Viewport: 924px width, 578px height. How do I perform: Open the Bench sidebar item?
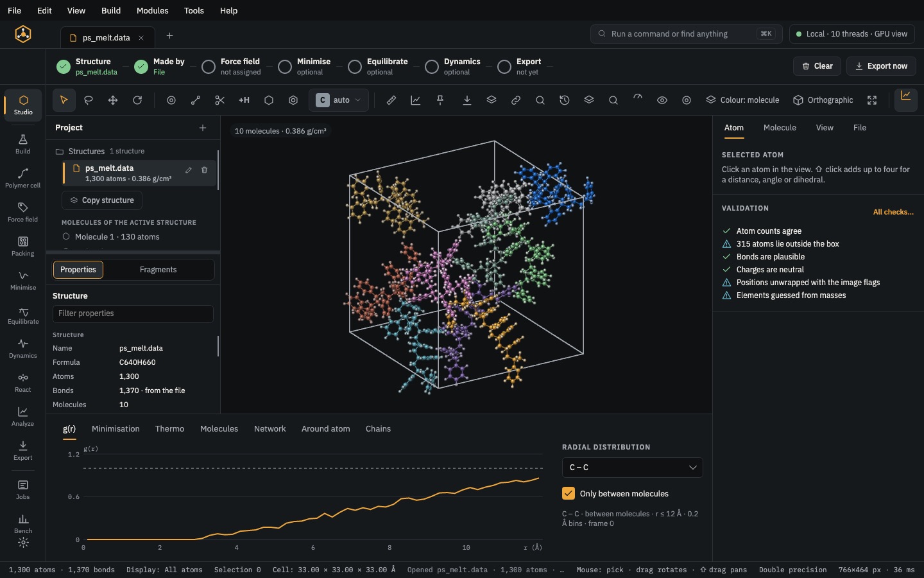(23, 524)
